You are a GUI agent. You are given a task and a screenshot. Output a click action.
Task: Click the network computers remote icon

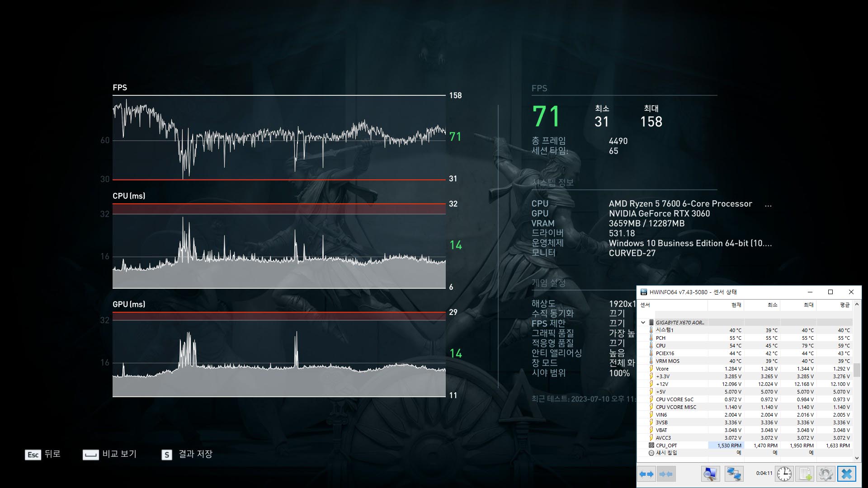coord(734,474)
